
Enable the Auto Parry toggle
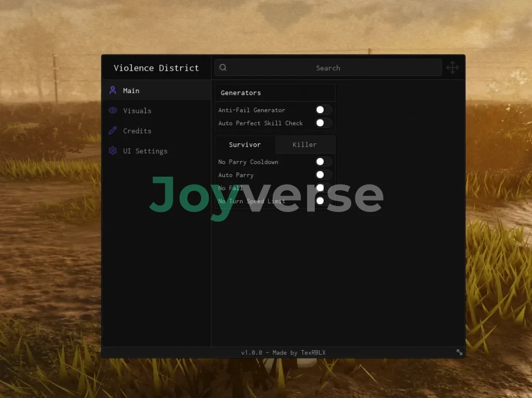coord(323,175)
